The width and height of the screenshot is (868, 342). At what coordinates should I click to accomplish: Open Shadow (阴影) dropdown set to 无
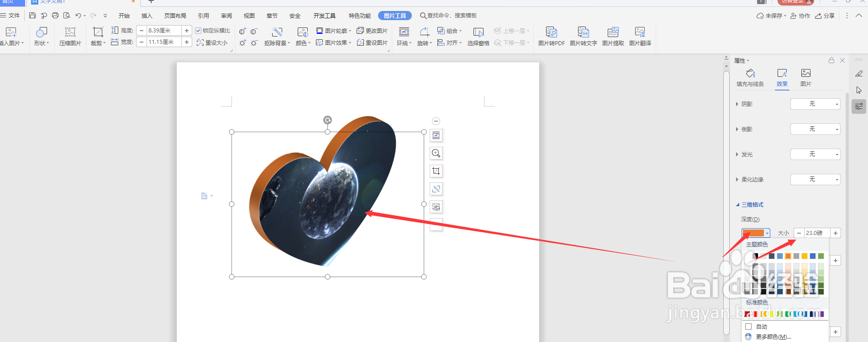pos(815,104)
